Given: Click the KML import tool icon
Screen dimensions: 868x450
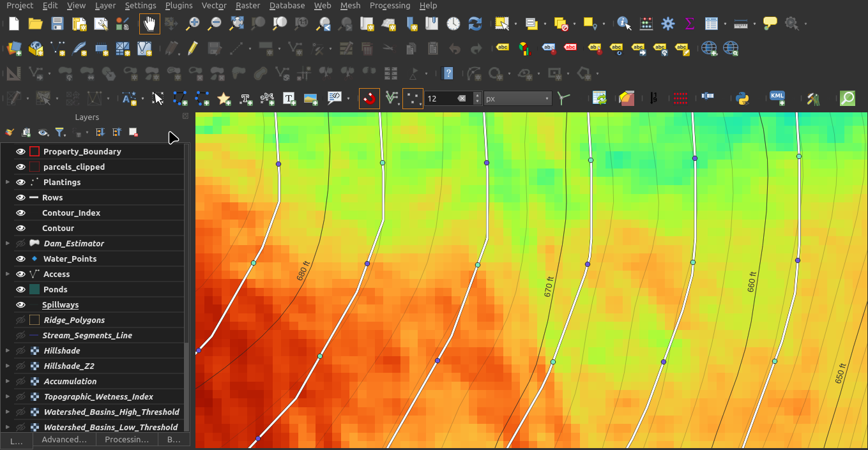Looking at the screenshot, I should [777, 98].
